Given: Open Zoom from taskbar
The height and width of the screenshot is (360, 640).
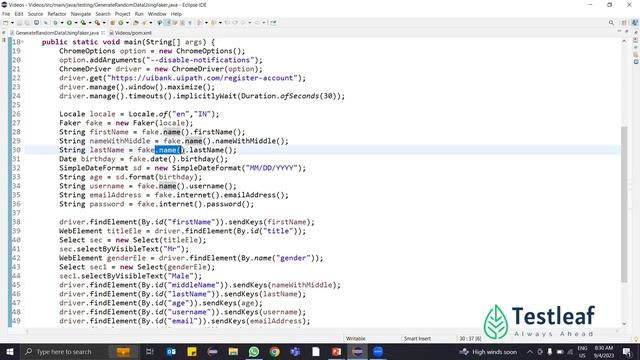Looking at the screenshot, I should (x=378, y=351).
